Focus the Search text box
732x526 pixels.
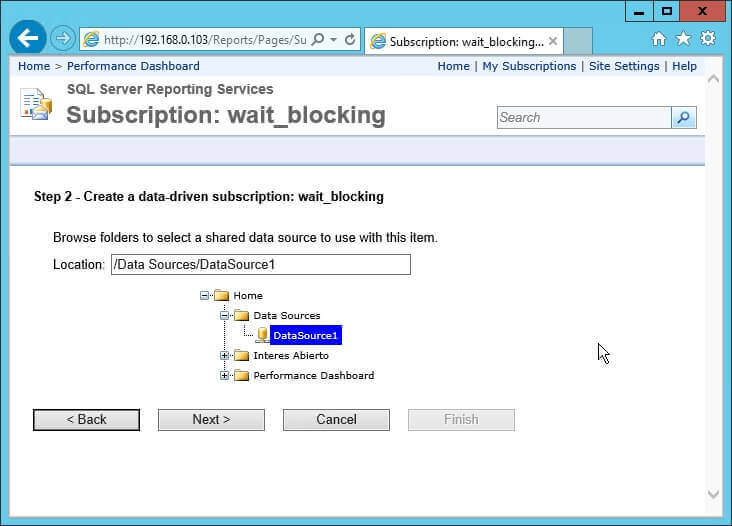[584, 118]
